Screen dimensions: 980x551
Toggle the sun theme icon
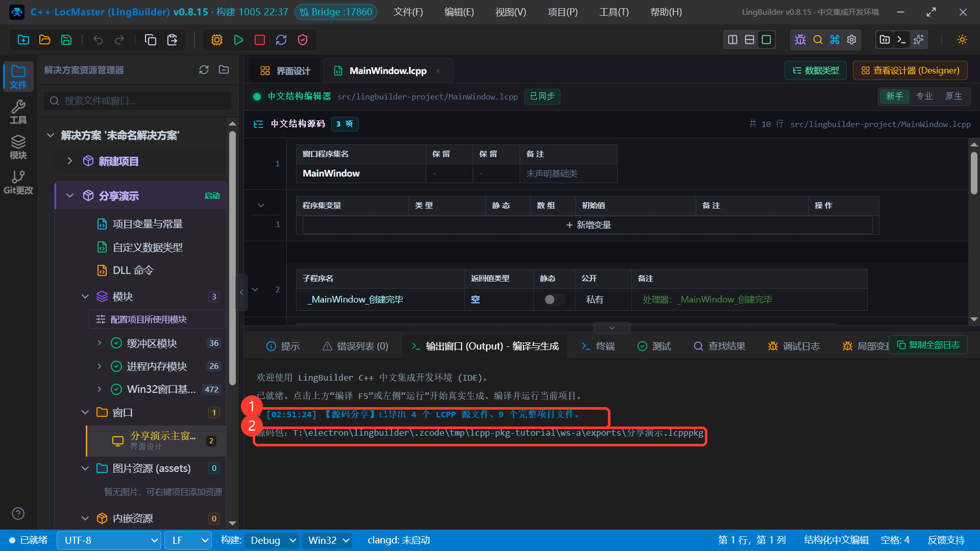(x=962, y=40)
